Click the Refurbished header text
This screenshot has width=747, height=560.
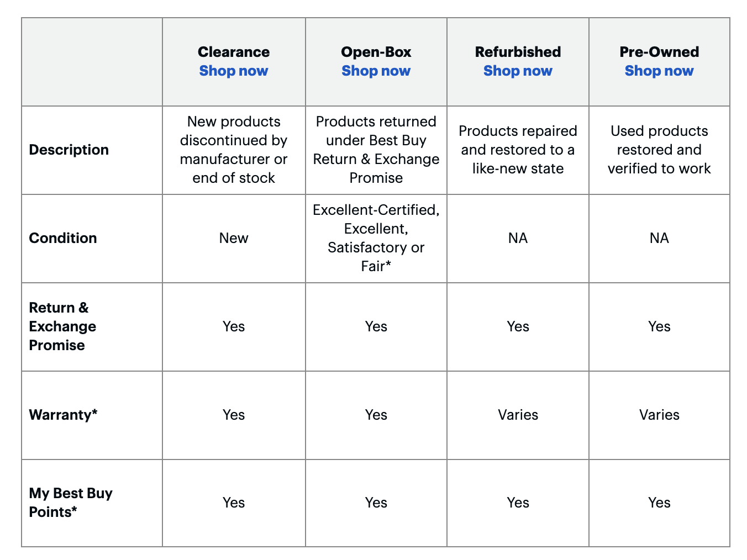click(x=518, y=52)
